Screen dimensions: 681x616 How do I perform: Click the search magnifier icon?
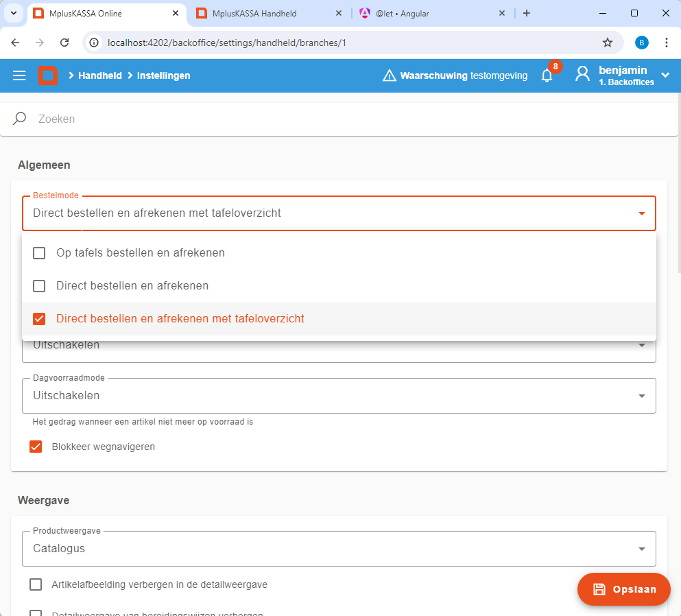click(19, 119)
